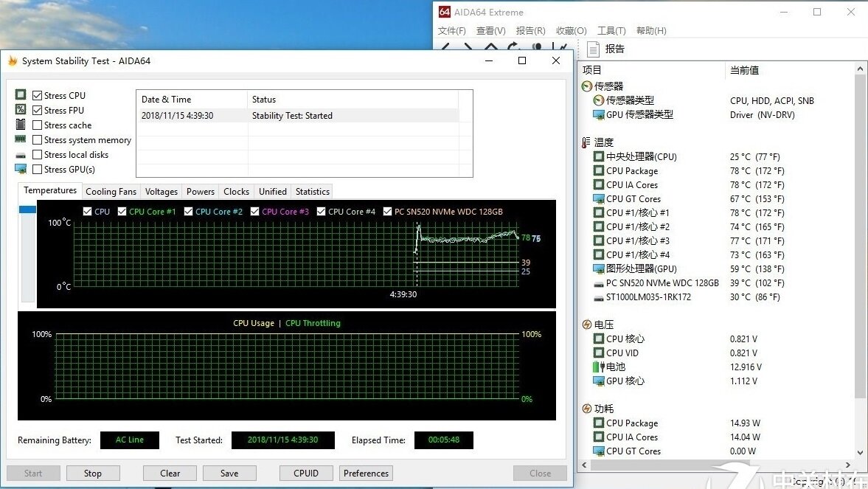Check Stress system memory
Screen dimensions: 868x489
37,139
